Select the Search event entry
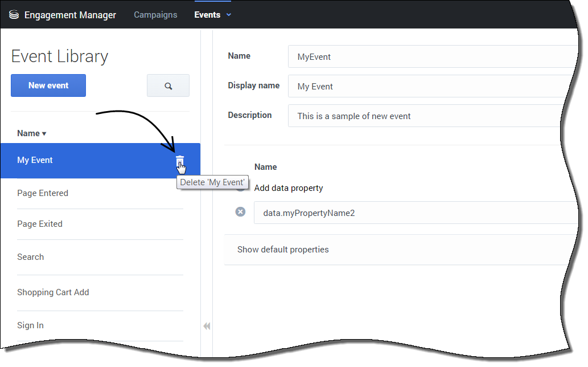 [x=31, y=257]
